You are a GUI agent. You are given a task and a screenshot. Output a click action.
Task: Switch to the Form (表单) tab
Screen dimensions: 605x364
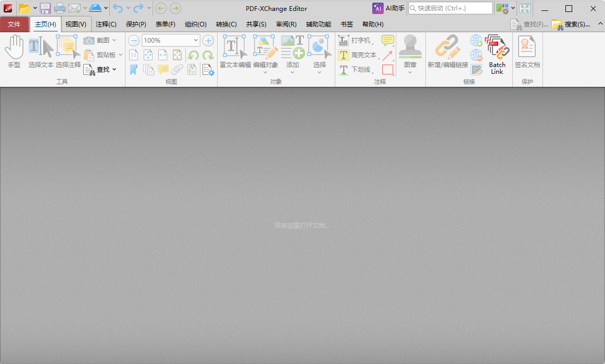166,24
